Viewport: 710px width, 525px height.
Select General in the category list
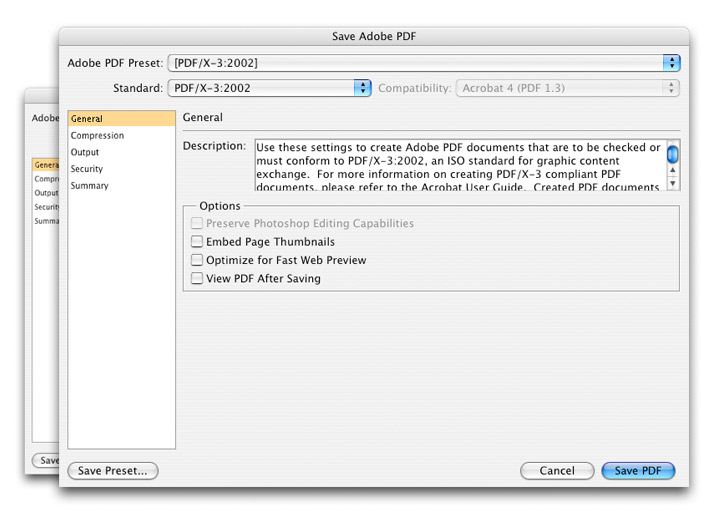point(121,119)
